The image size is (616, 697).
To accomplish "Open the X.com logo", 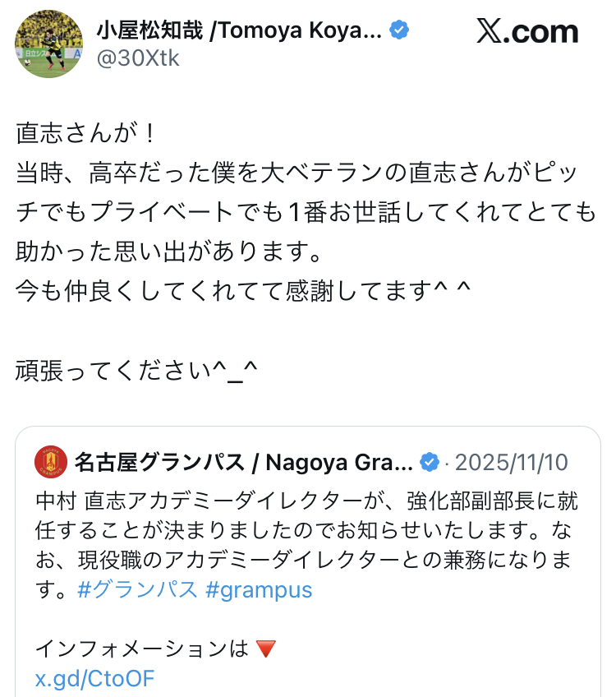I will point(527,32).
